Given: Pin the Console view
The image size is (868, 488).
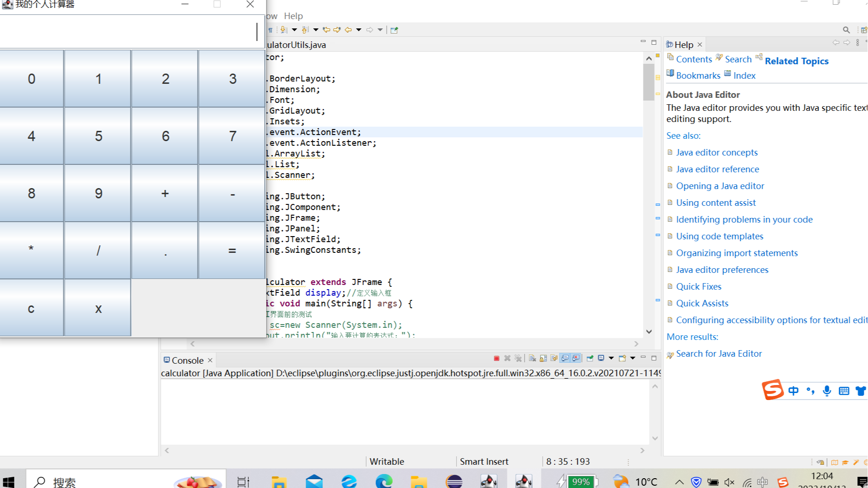Looking at the screenshot, I should [x=590, y=359].
